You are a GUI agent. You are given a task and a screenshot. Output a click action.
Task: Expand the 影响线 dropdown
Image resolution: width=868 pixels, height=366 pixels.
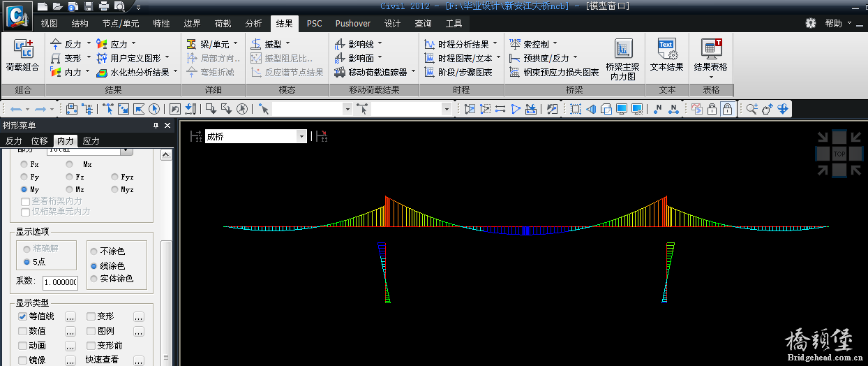[380, 44]
